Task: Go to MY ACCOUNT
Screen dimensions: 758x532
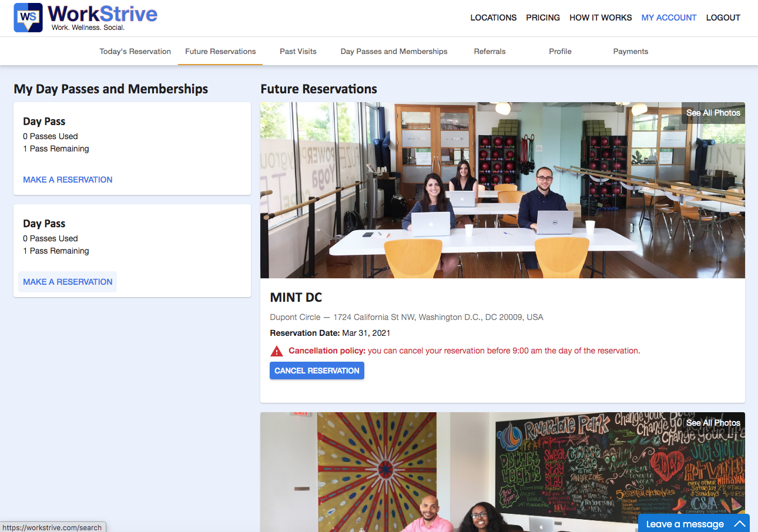Action: (669, 18)
